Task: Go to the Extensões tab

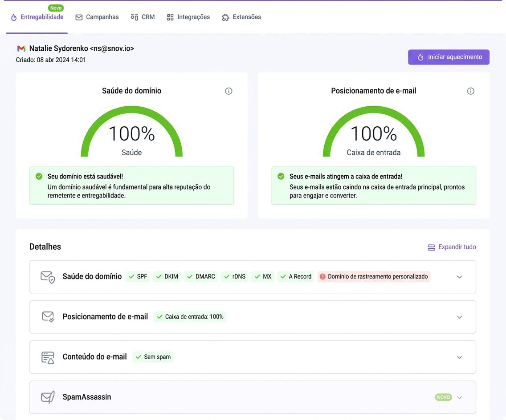Action: pos(241,17)
